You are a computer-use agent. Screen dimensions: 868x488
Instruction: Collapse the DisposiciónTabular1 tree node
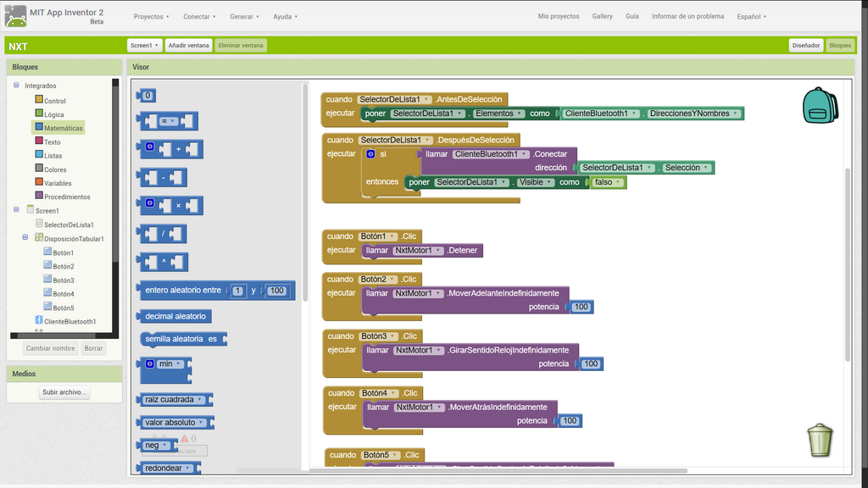[25, 237]
